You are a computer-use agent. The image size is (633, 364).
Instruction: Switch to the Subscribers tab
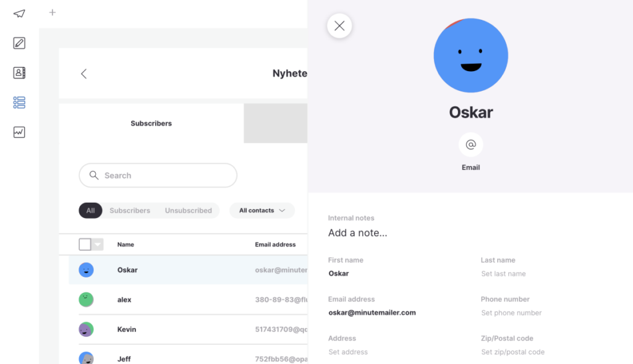coord(151,123)
